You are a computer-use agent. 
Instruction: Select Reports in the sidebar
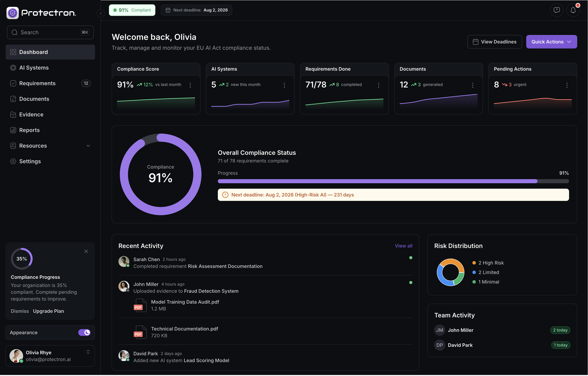click(29, 130)
